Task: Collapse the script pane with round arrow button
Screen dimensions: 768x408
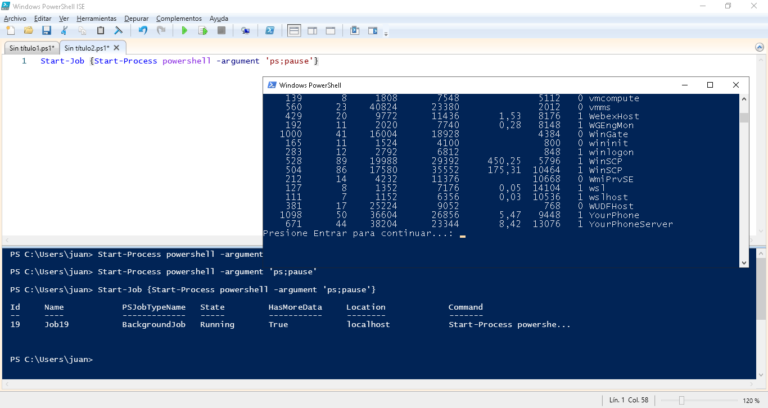Action: [x=759, y=48]
